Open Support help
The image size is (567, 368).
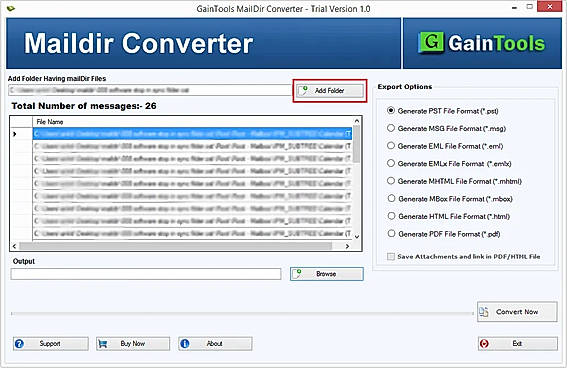51,343
